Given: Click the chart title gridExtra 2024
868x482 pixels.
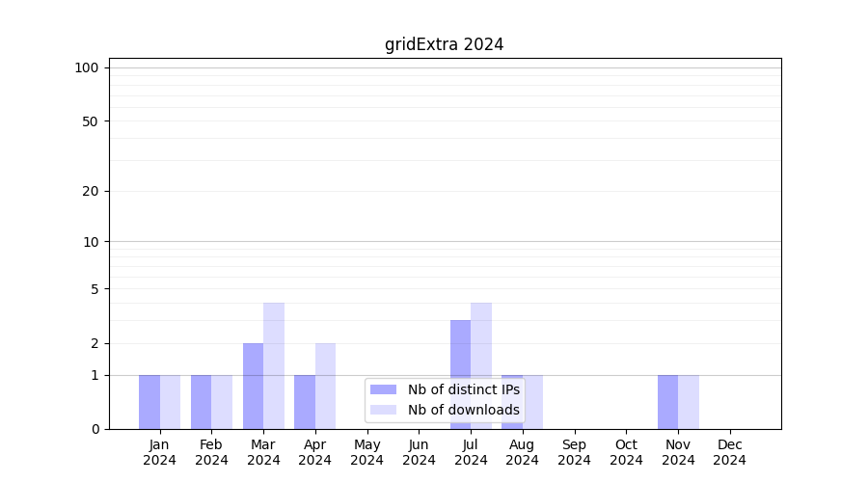Looking at the screenshot, I should pyautogui.click(x=444, y=44).
